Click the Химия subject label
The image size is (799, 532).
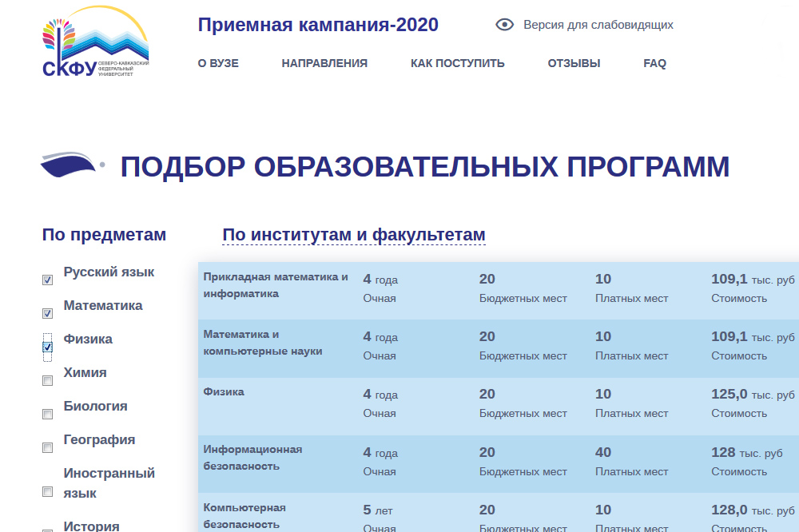point(85,372)
